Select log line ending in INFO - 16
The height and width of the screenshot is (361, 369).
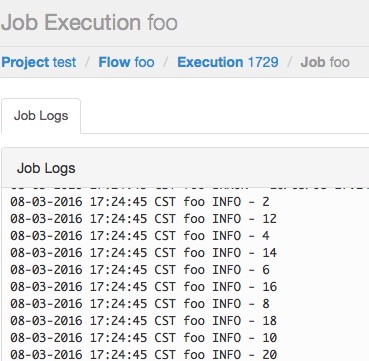pos(143,287)
